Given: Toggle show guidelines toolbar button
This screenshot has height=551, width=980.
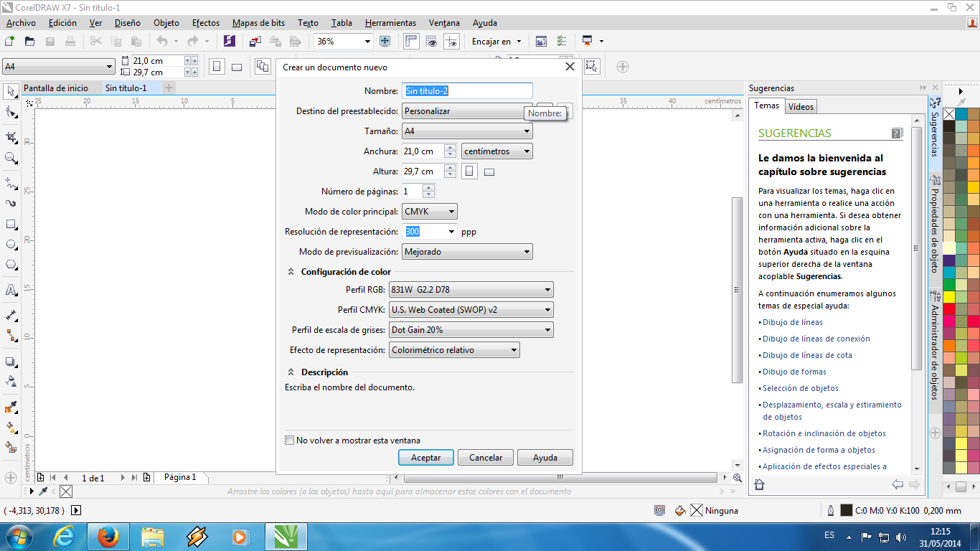Looking at the screenshot, I should (x=451, y=42).
